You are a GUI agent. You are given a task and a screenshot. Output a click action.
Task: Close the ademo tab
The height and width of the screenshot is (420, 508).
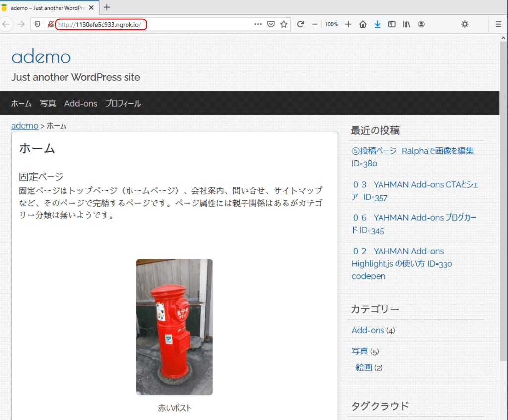click(x=92, y=8)
